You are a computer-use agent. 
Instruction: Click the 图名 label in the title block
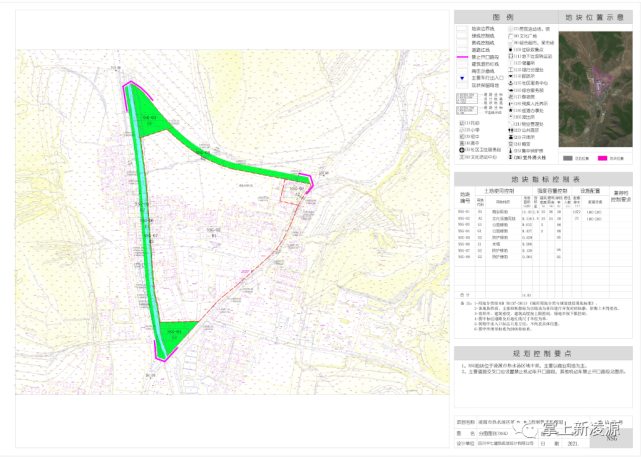(466, 433)
